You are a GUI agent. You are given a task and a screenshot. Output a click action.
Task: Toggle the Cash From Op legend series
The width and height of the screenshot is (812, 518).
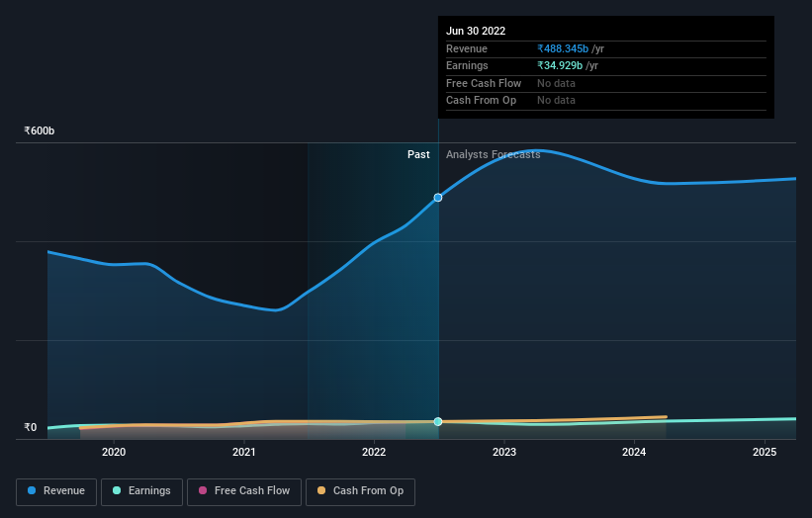coord(360,491)
